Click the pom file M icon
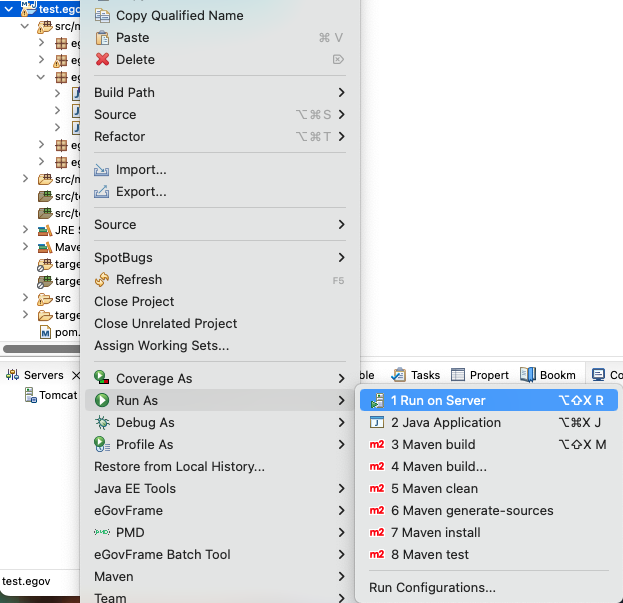 pos(46,332)
